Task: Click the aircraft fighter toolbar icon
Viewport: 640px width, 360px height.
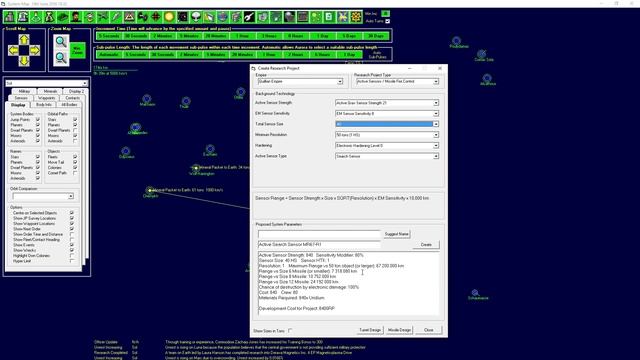Action: point(102,17)
